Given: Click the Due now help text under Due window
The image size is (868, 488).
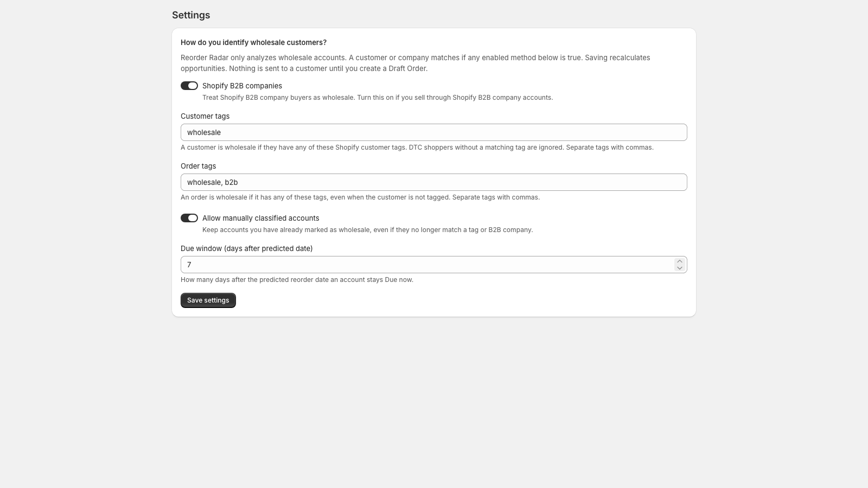Looking at the screenshot, I should [297, 280].
